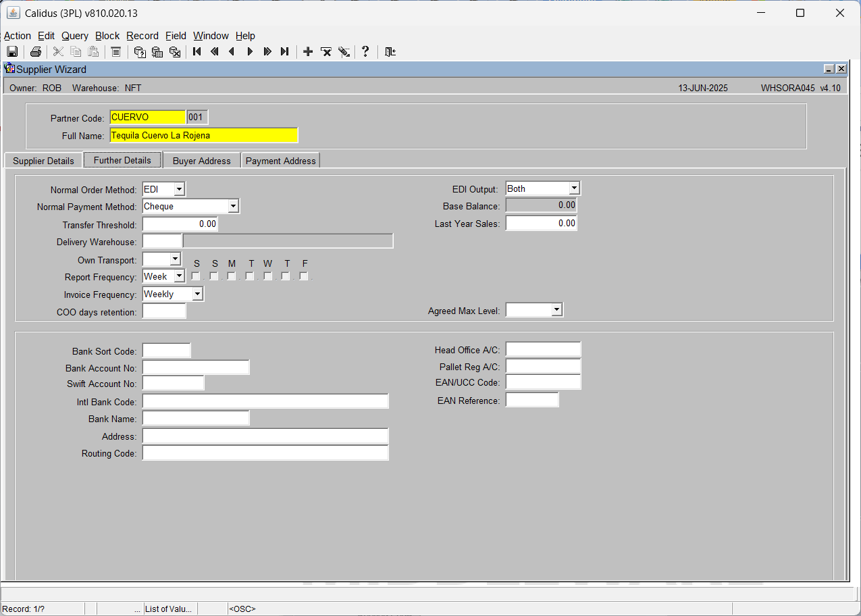The image size is (861, 616).
Task: Click next record single arrow icon
Action: click(x=250, y=52)
